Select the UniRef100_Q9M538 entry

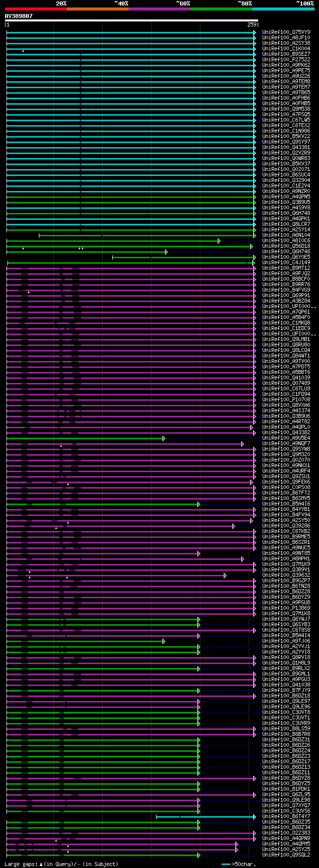click(x=286, y=109)
